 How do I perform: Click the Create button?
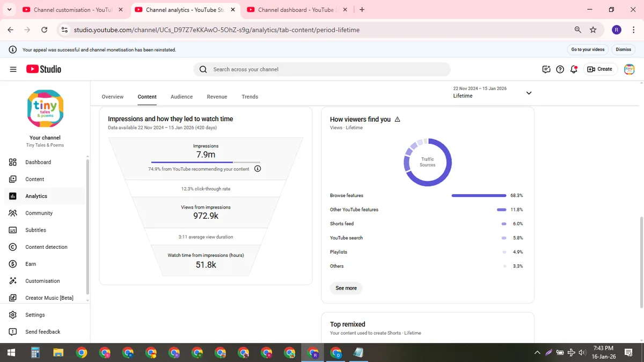[600, 69]
